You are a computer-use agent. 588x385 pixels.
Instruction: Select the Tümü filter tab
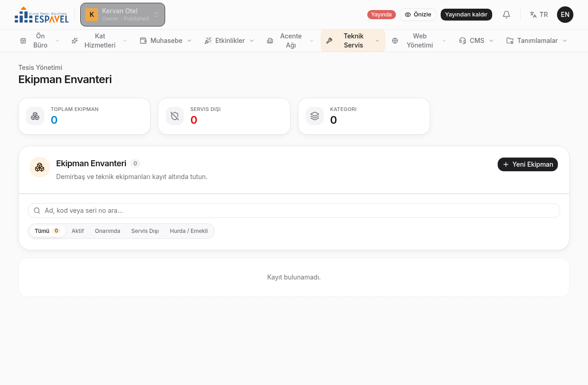tap(47, 231)
